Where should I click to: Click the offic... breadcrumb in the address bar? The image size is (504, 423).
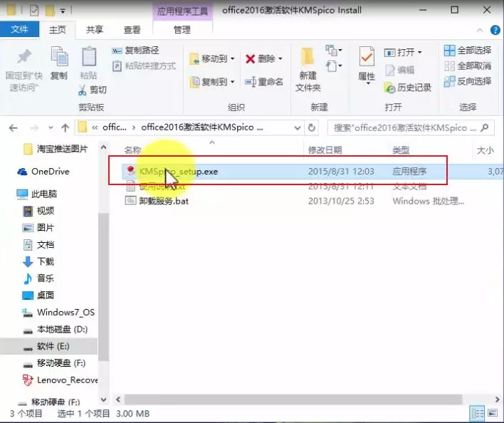115,127
